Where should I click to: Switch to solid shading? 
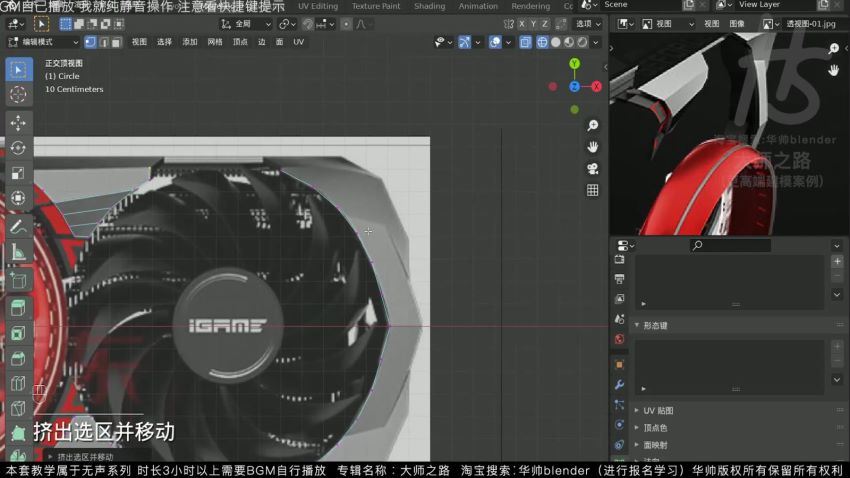pos(556,42)
